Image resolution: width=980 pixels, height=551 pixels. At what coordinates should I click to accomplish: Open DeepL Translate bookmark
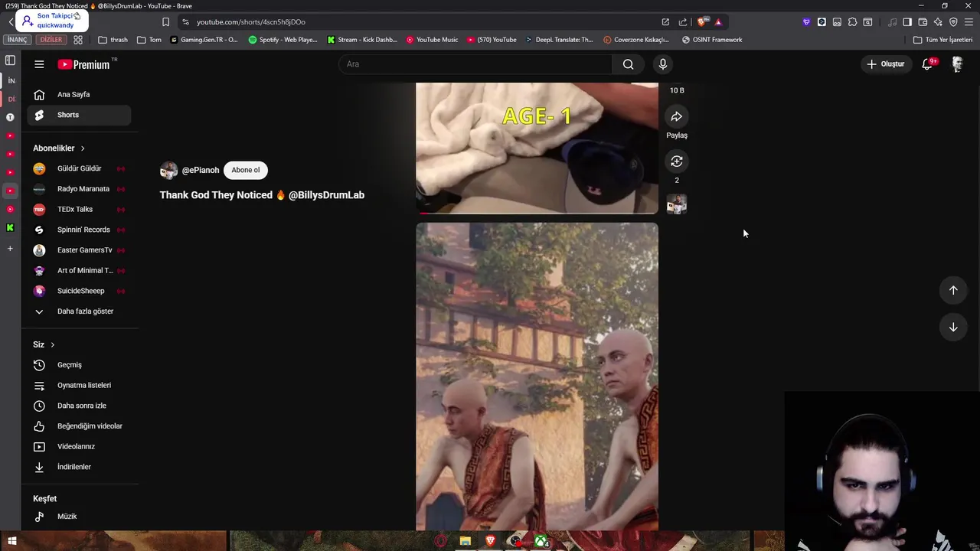pyautogui.click(x=559, y=40)
